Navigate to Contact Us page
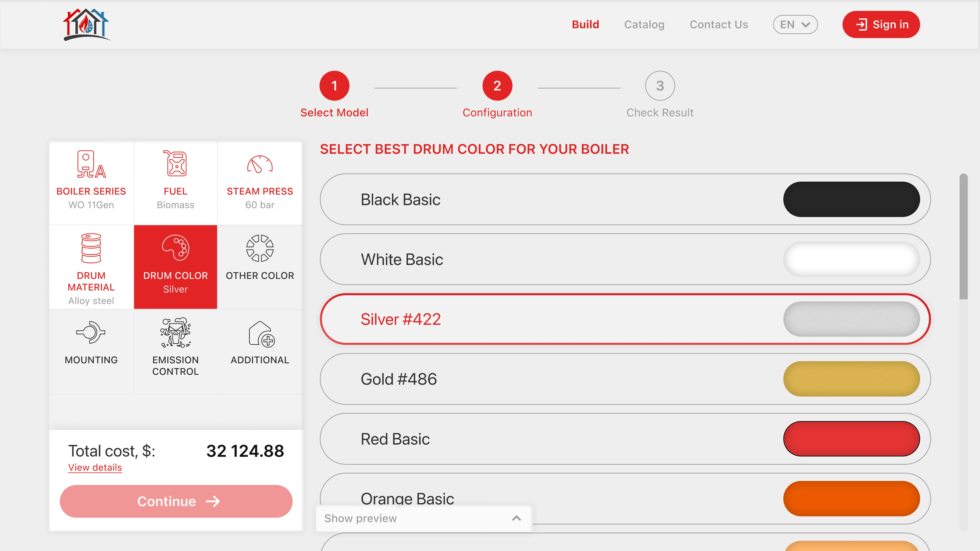Viewport: 980px width, 551px height. coord(719,24)
